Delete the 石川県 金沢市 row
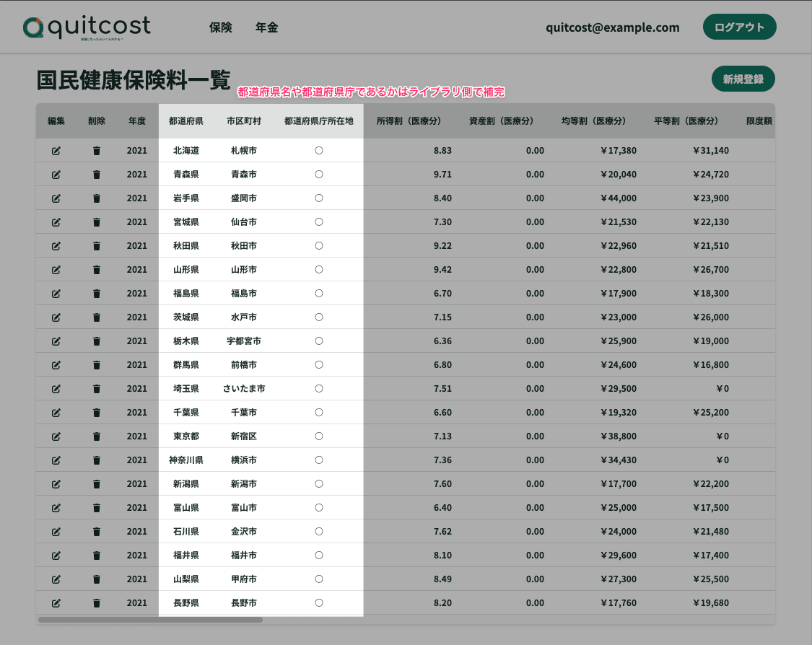This screenshot has height=645, width=812. pyautogui.click(x=96, y=532)
